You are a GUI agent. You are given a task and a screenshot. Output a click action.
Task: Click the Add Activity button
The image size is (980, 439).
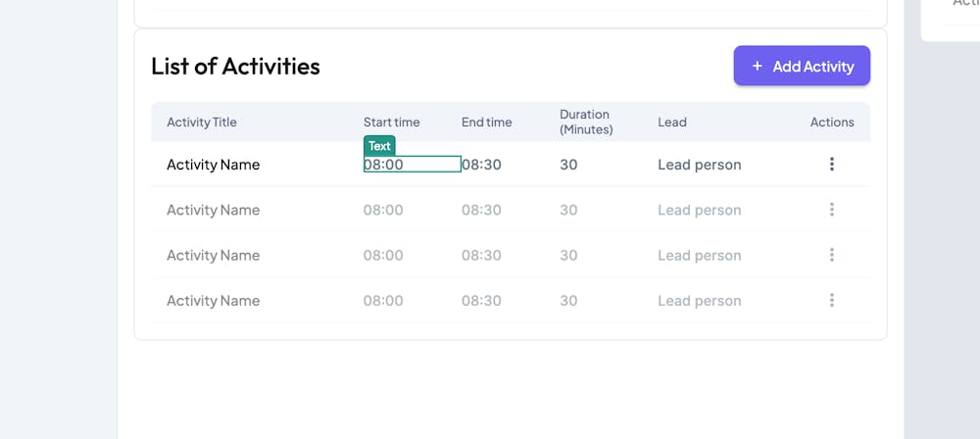[802, 66]
